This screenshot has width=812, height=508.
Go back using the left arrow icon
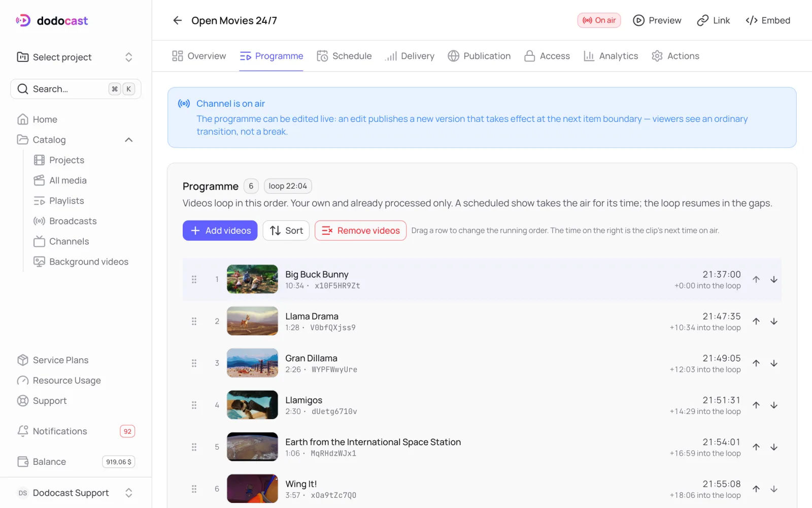coord(177,20)
